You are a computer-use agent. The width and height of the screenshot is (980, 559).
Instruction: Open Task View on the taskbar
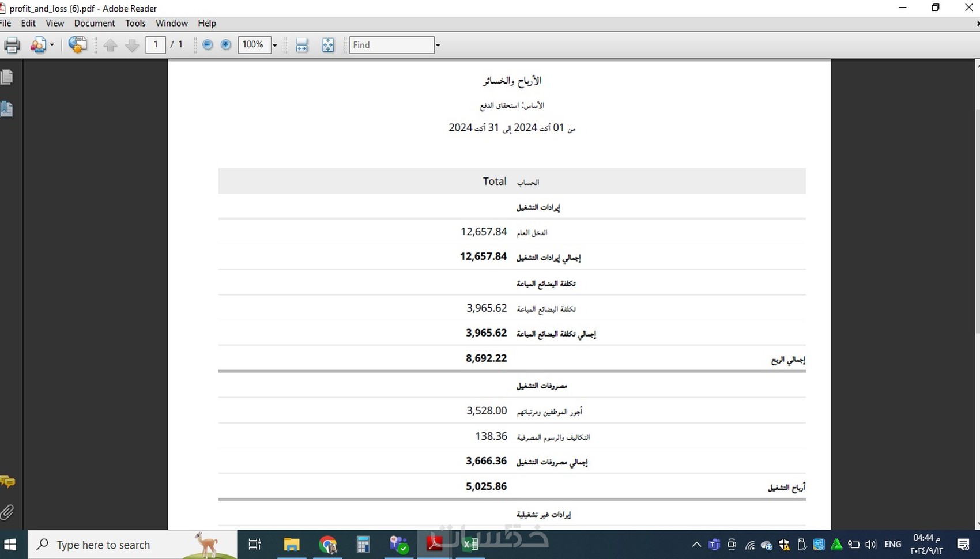[x=254, y=545]
